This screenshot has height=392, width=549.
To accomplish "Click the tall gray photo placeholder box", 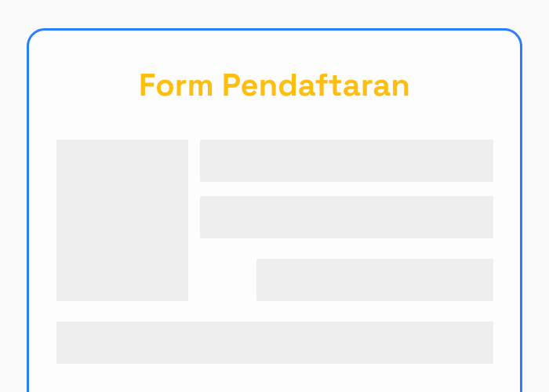I will click(x=122, y=220).
